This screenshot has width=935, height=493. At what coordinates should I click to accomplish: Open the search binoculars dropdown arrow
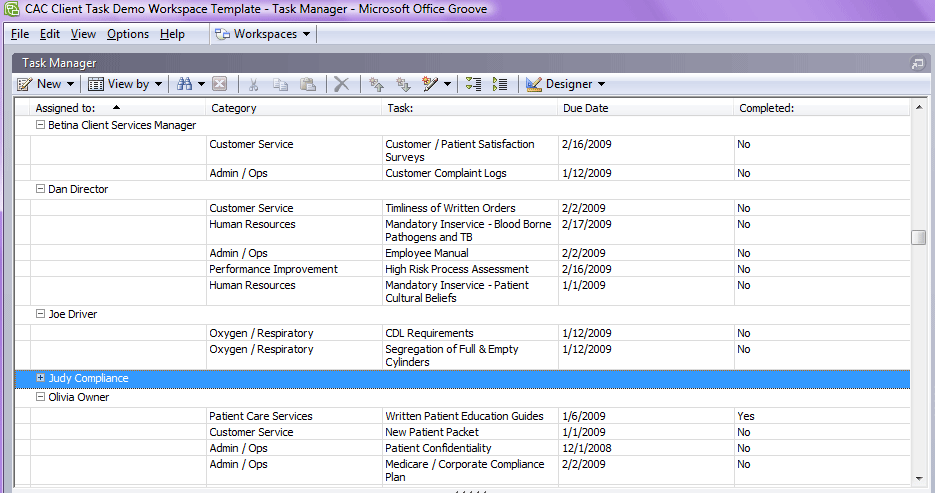[201, 84]
